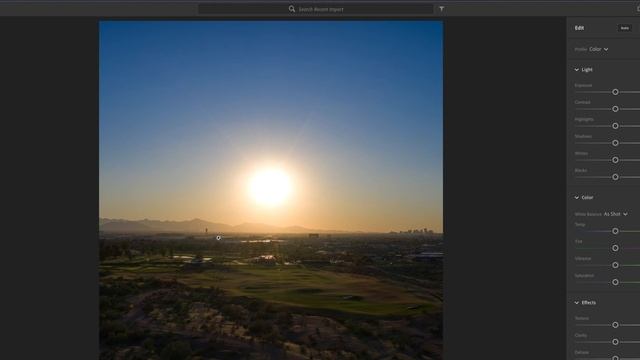Click the Tint slider handle
Screen dimensions: 640x360
pyautogui.click(x=615, y=248)
